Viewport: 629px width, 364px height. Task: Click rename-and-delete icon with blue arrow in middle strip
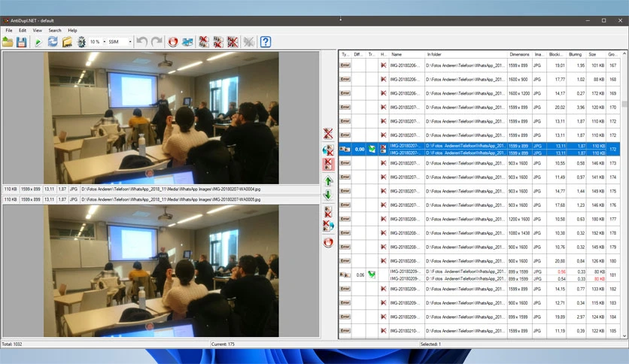pos(328,150)
